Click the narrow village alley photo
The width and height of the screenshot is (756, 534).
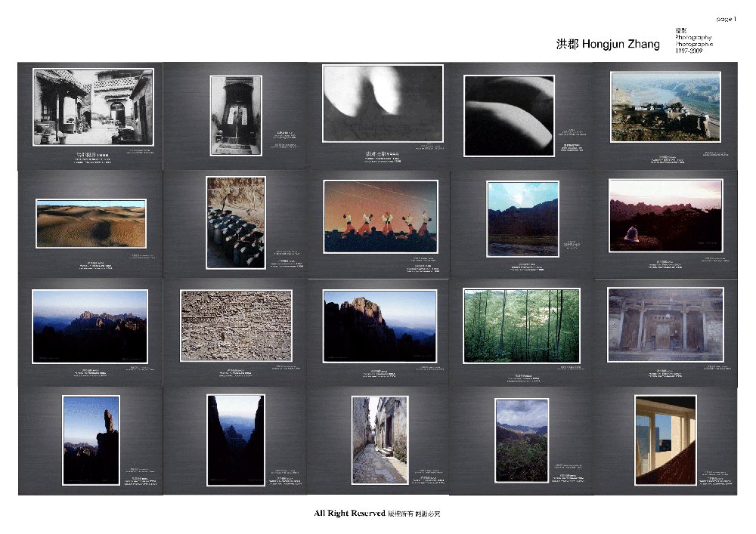pos(380,440)
